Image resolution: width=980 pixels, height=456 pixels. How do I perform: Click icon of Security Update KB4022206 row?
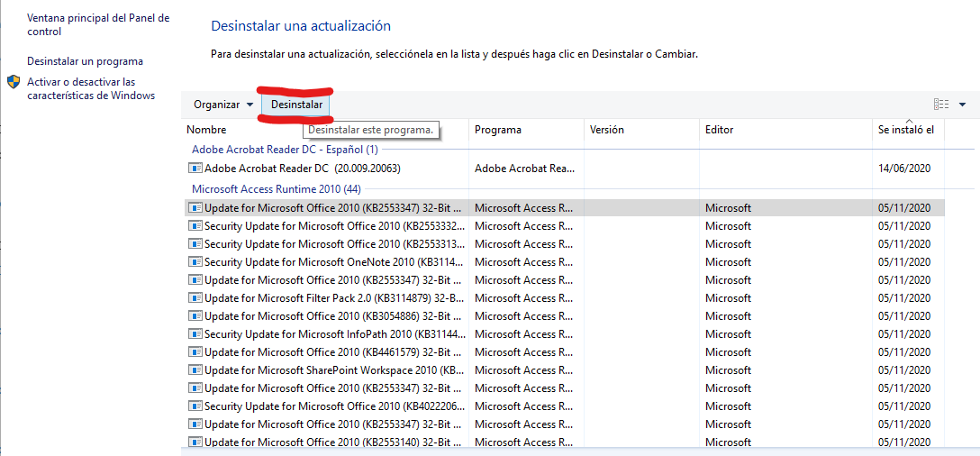point(195,406)
